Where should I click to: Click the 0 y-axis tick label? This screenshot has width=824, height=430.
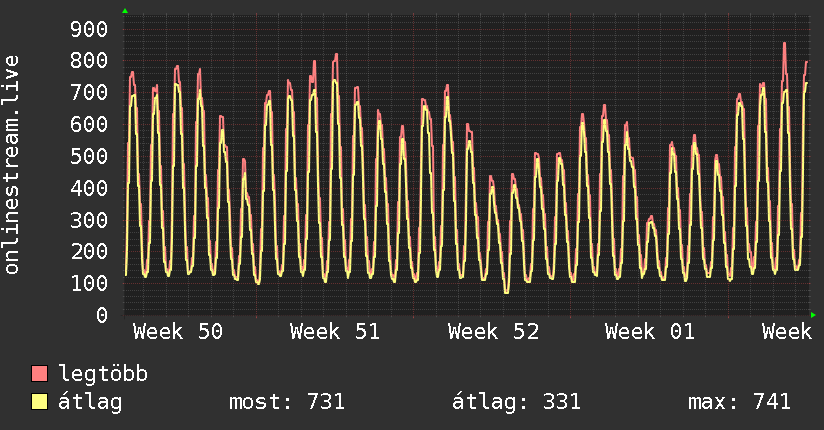100,315
